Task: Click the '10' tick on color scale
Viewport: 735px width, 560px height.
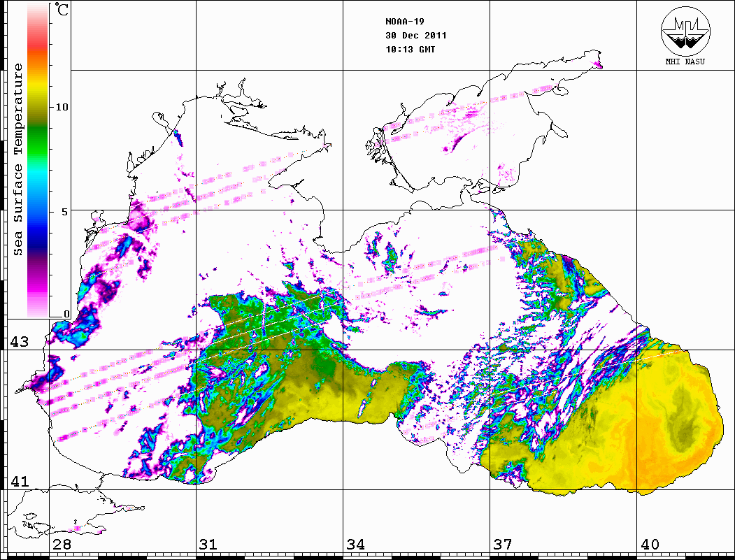Action: tap(62, 107)
